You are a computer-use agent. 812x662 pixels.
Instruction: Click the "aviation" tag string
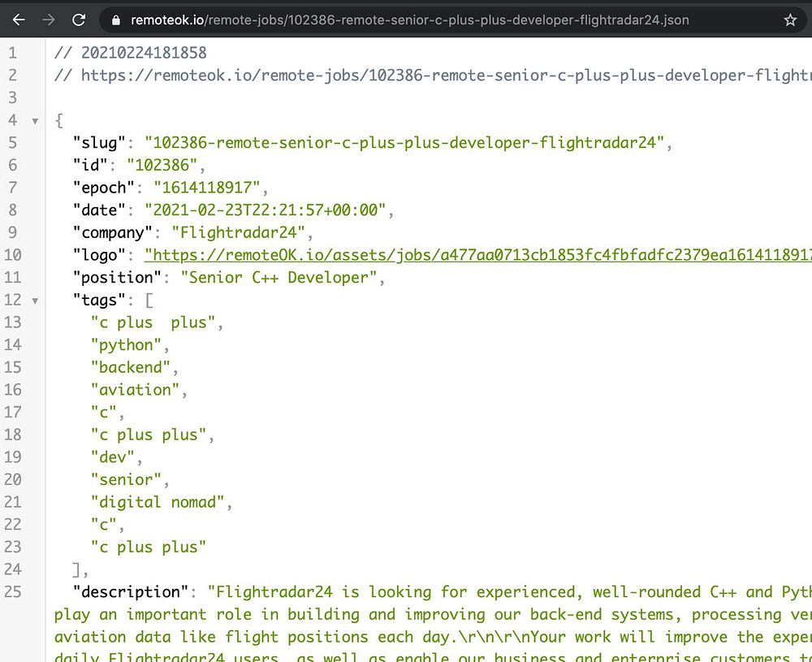click(135, 390)
